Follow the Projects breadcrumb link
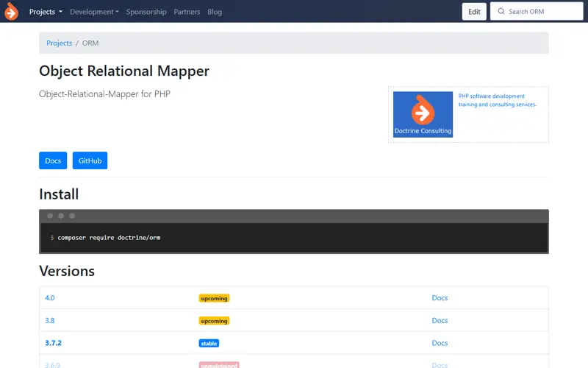 (60, 43)
